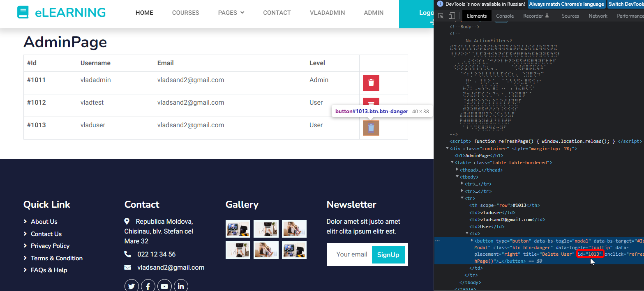The width and height of the screenshot is (644, 291).
Task: Go to HOME in navbar
Action: (144, 13)
